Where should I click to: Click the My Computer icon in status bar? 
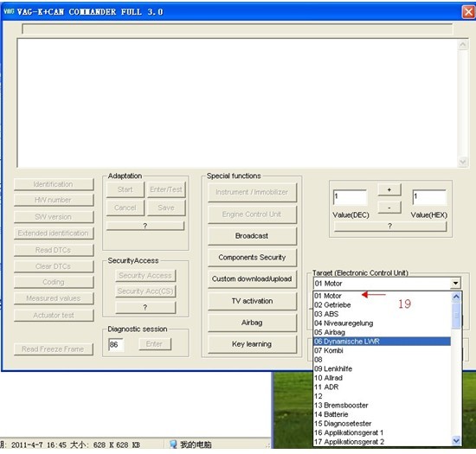pyautogui.click(x=173, y=444)
